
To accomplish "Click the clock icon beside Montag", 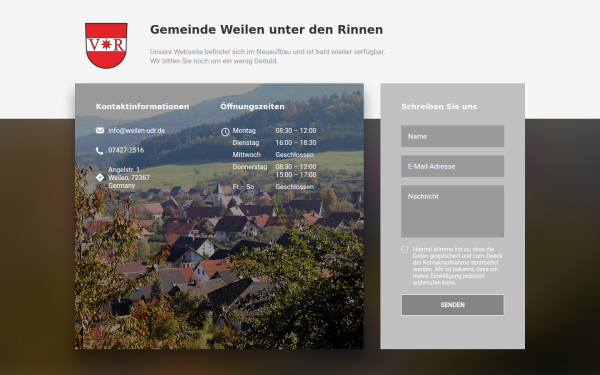I will pyautogui.click(x=225, y=132).
